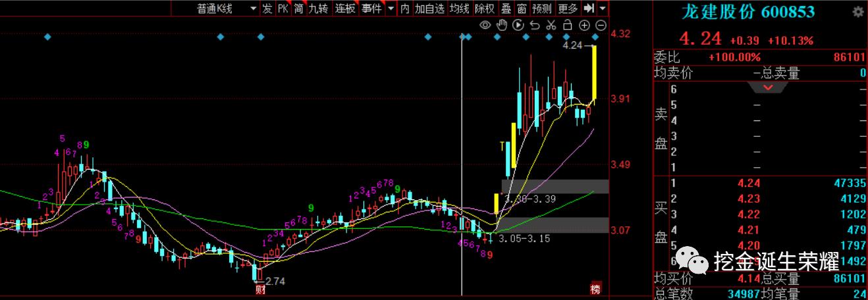Screen dimensions: 868x300
Task: Zoom in with the plus circle icon
Action: pyautogui.click(x=584, y=25)
